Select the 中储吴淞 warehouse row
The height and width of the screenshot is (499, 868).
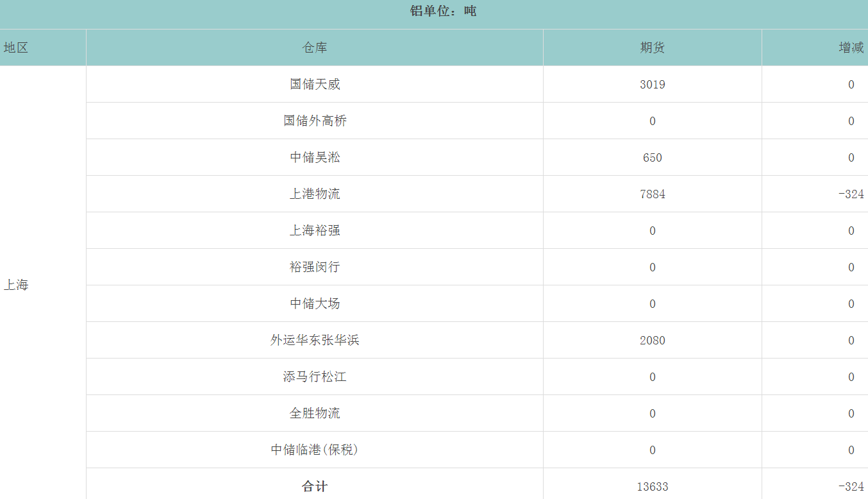(x=314, y=157)
